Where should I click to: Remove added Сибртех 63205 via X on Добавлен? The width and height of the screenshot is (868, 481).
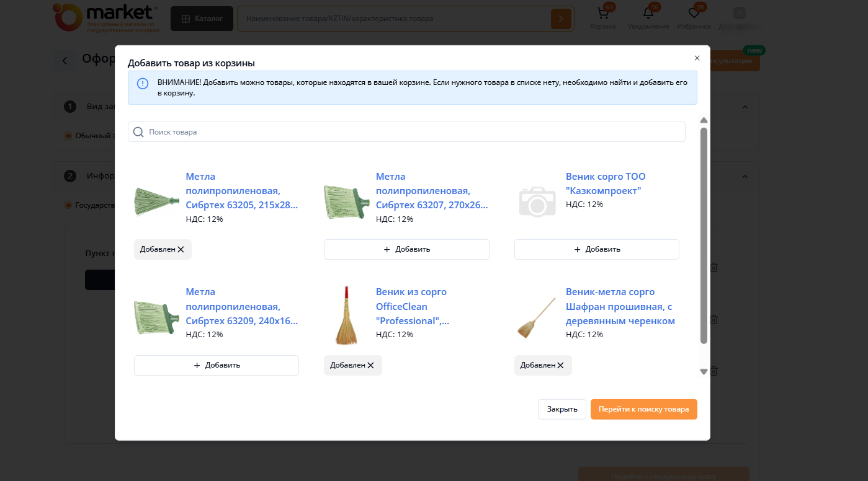(x=181, y=249)
